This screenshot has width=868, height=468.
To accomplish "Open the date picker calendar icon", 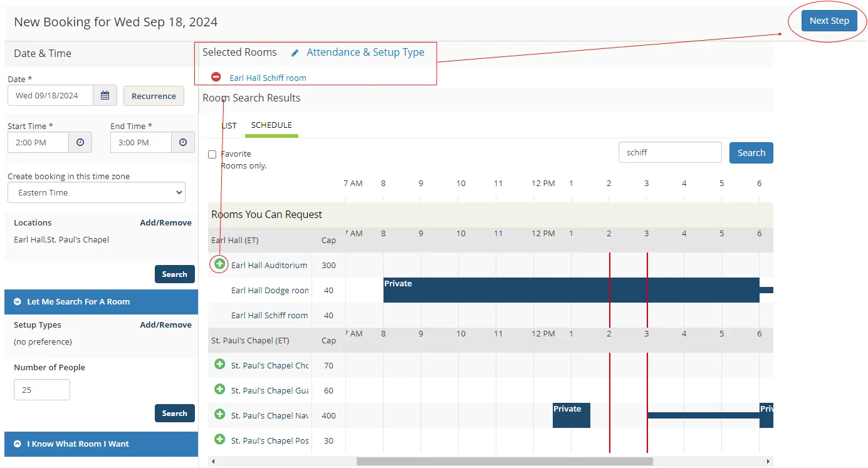I will [105, 96].
